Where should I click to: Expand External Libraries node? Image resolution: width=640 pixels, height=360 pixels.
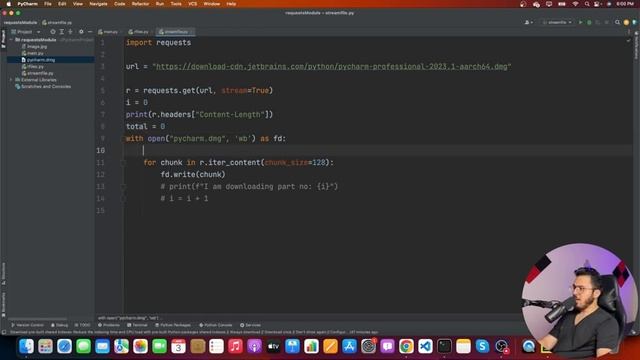[x=11, y=80]
